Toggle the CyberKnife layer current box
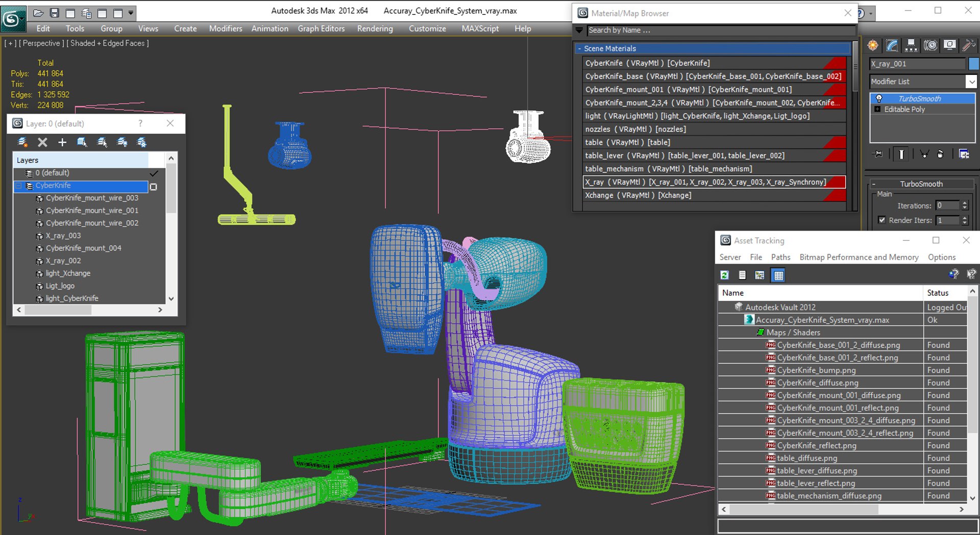980x535 pixels. click(154, 187)
